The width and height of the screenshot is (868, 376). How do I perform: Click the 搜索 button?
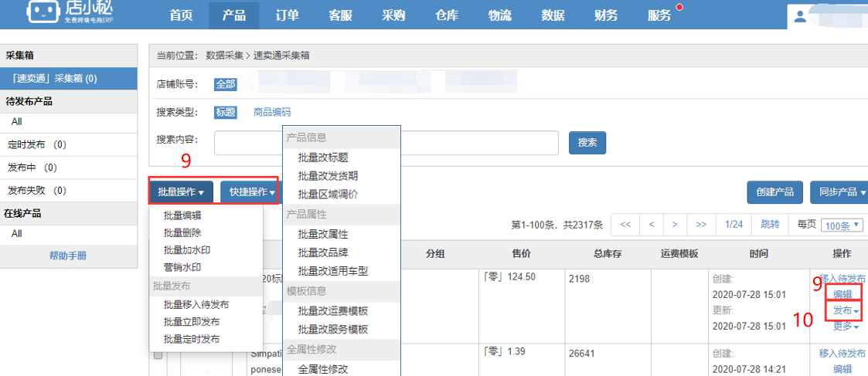point(587,143)
